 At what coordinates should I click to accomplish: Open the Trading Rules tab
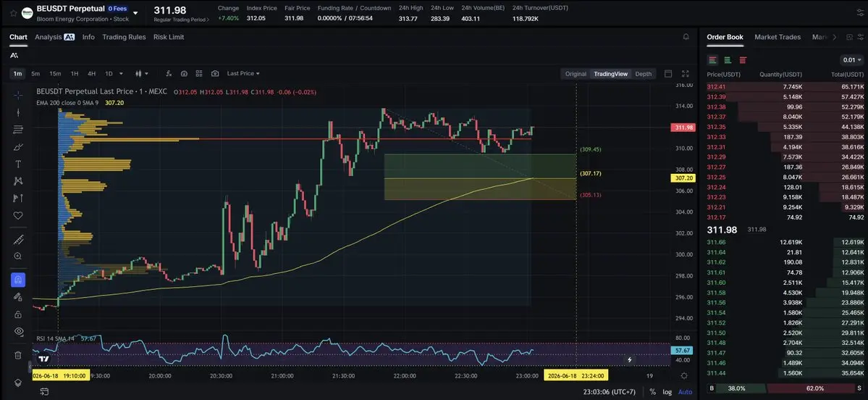pos(124,37)
